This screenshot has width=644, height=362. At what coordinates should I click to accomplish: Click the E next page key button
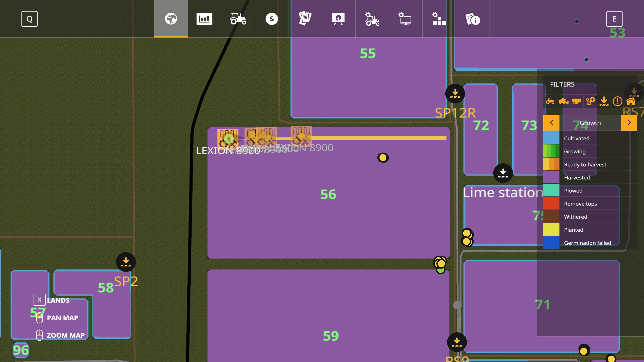(x=614, y=19)
